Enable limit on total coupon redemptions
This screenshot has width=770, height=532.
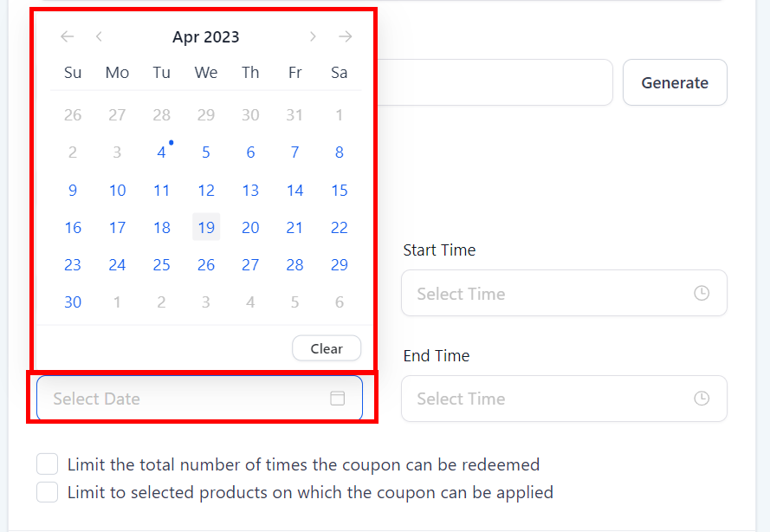click(48, 464)
